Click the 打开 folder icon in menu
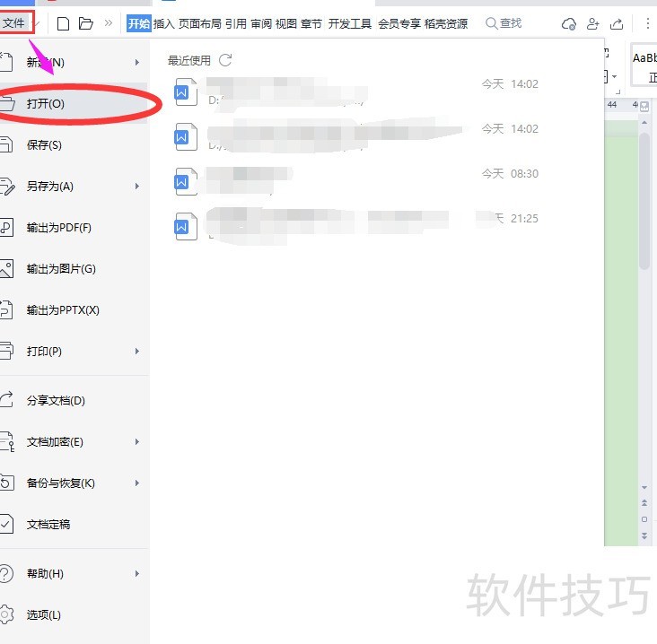This screenshot has height=644, width=657. pyautogui.click(x=7, y=103)
